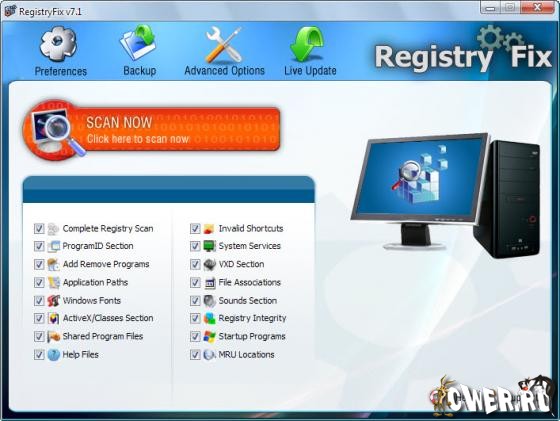Viewport: 560px width, 421px height.
Task: Click the 'File Associations' label
Action: click(x=250, y=283)
